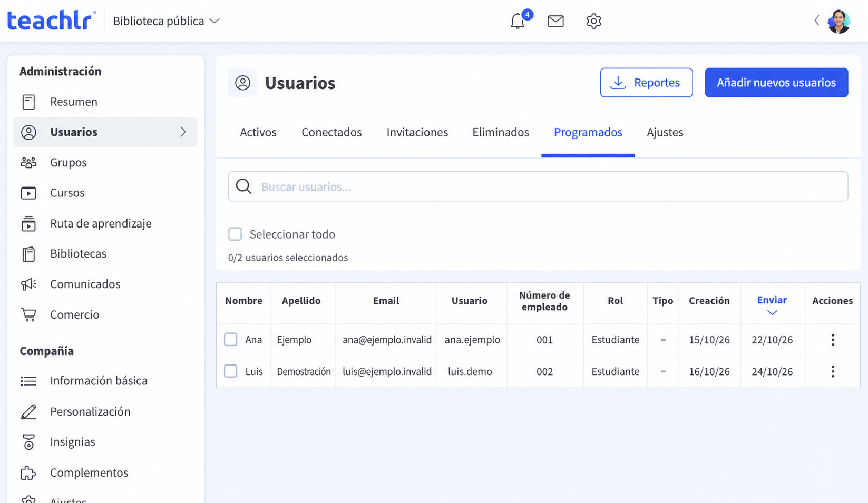The width and height of the screenshot is (868, 503).
Task: Expand the Usuarios sidebar chevron
Action: 183,132
